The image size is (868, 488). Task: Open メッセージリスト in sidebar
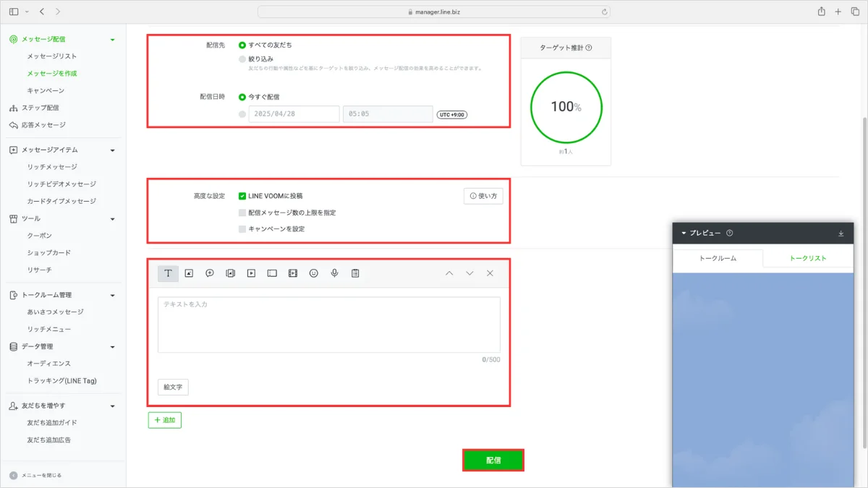click(52, 56)
